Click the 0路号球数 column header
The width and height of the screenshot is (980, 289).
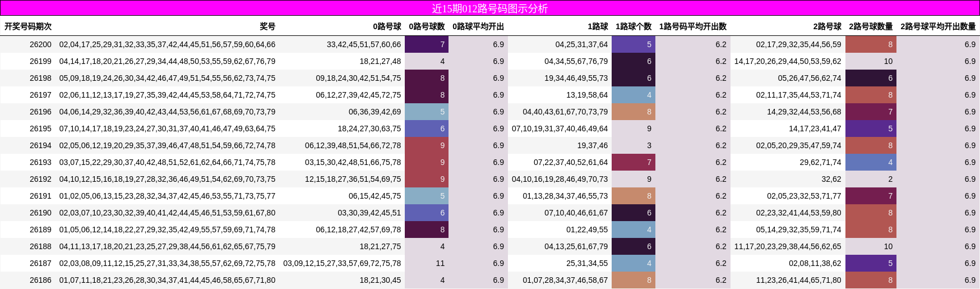tap(427, 26)
